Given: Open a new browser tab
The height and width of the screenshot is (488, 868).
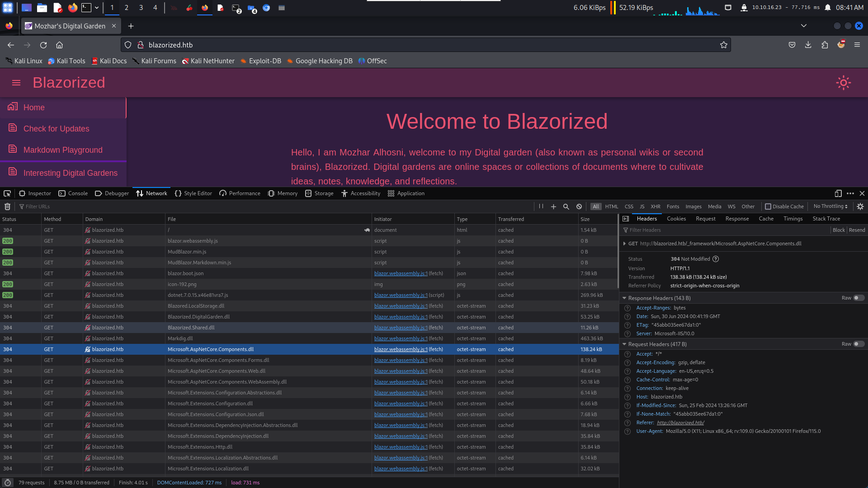Looking at the screenshot, I should click(x=131, y=26).
